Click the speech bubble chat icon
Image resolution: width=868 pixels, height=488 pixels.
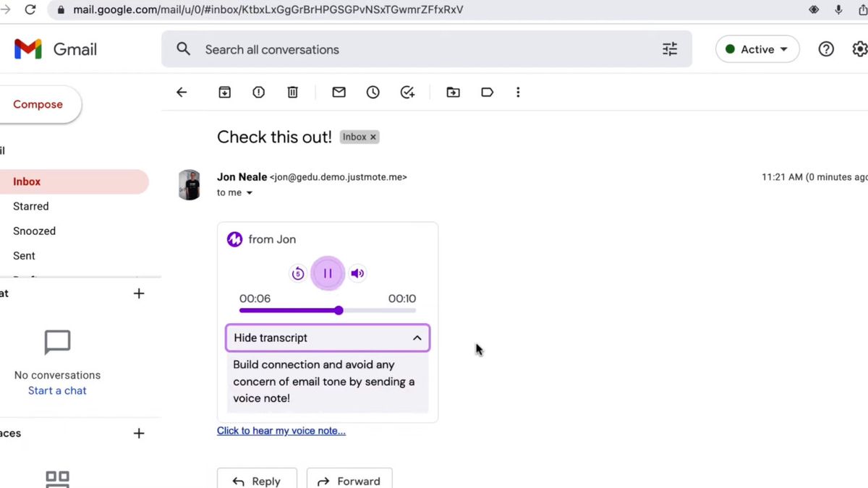[x=58, y=343]
